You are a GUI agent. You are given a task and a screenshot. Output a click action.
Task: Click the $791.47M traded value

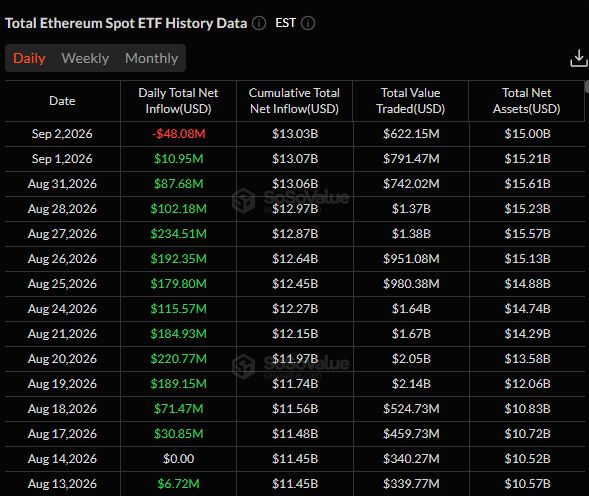tap(411, 159)
